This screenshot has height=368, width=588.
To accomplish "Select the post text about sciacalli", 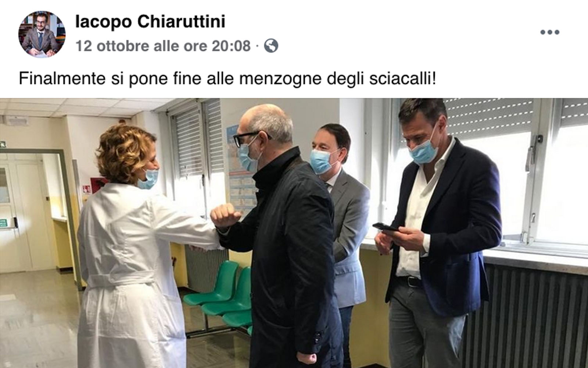I will pos(227,78).
